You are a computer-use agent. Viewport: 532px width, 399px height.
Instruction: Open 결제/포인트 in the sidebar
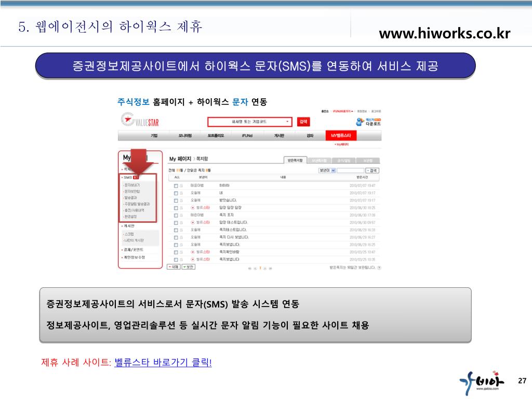133,250
